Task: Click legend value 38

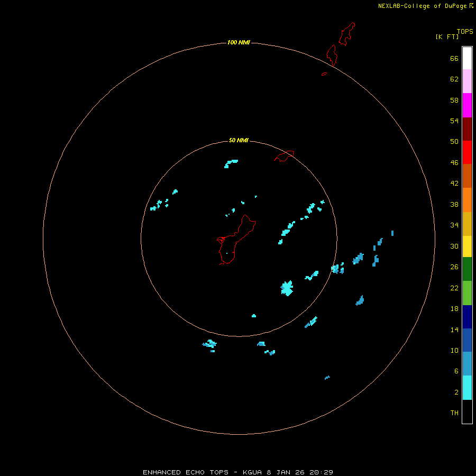Action: pyautogui.click(x=454, y=204)
